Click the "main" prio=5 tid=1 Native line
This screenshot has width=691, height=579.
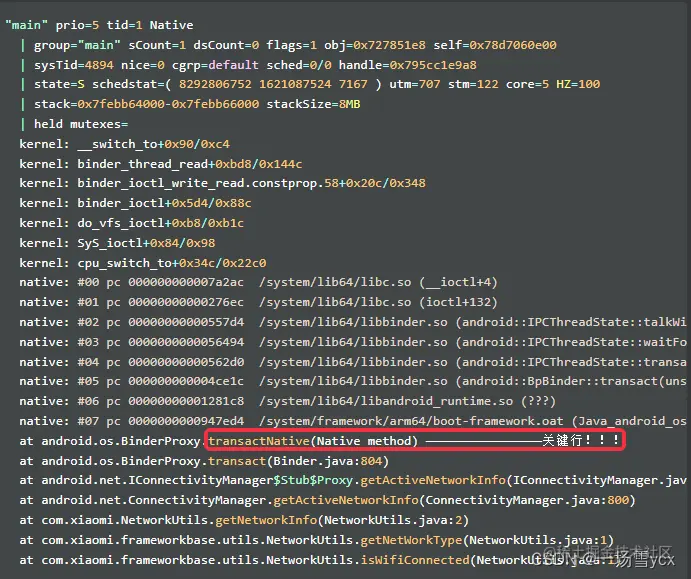click(x=99, y=25)
